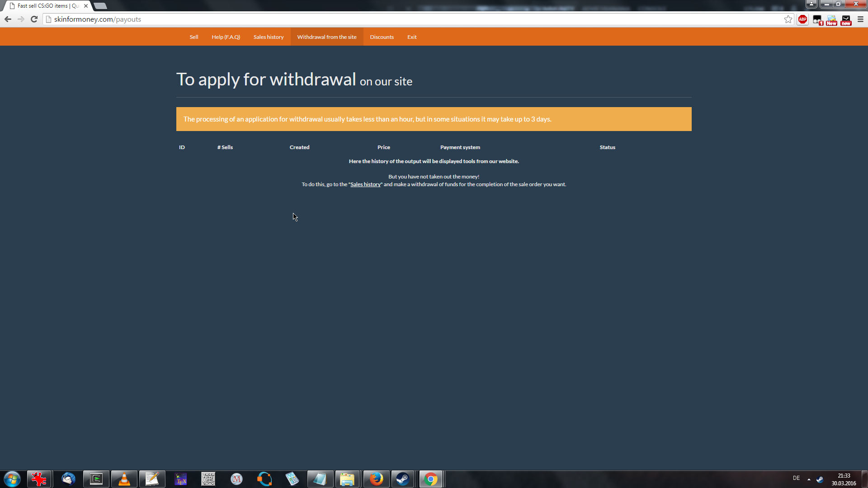Go to Sales history in navigation bar
The image size is (868, 488).
pyautogui.click(x=268, y=37)
